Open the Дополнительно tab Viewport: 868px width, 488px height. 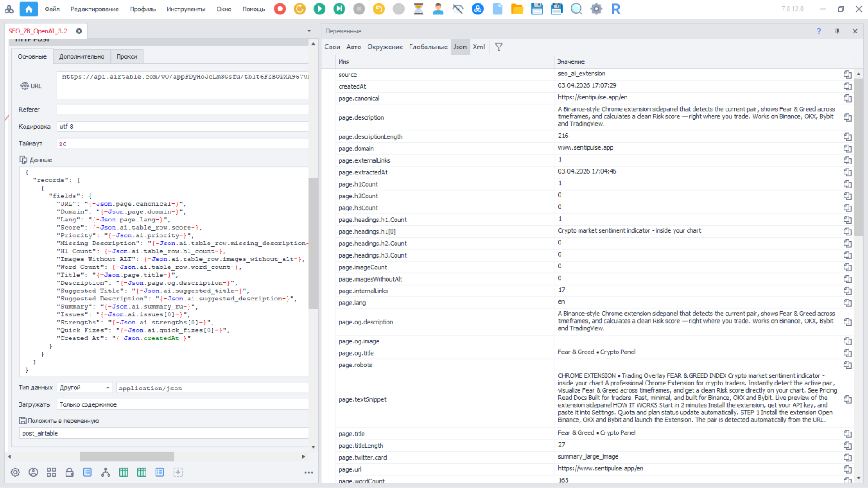pos(81,56)
